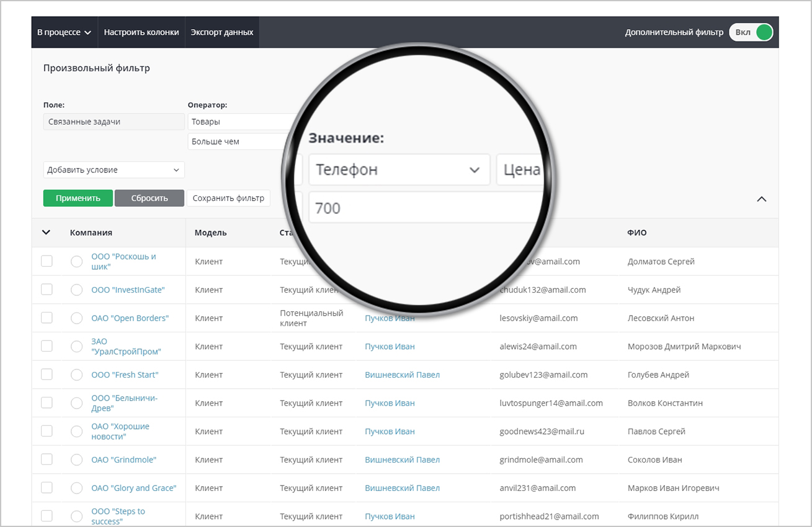Click the round marker for ОАО "Хорошие новости"
Image resolution: width=812 pixels, height=527 pixels.
click(77, 432)
